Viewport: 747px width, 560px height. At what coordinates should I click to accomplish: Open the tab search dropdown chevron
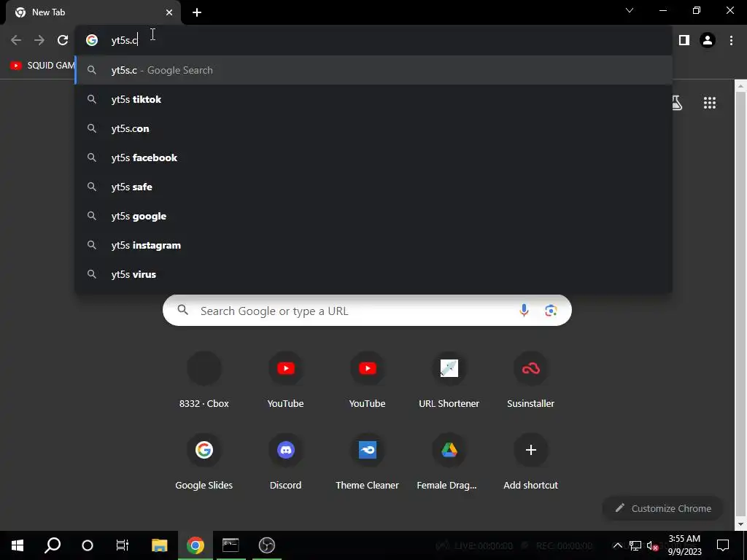[x=630, y=10]
